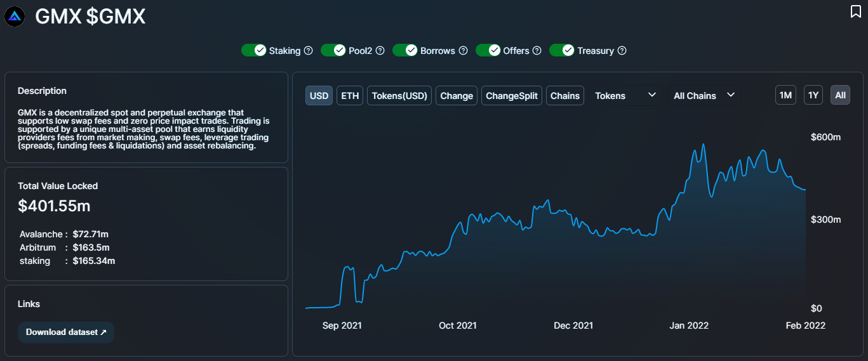Image resolution: width=868 pixels, height=361 pixels.
Task: Click the GMX logo icon
Action: pyautogui.click(x=15, y=17)
